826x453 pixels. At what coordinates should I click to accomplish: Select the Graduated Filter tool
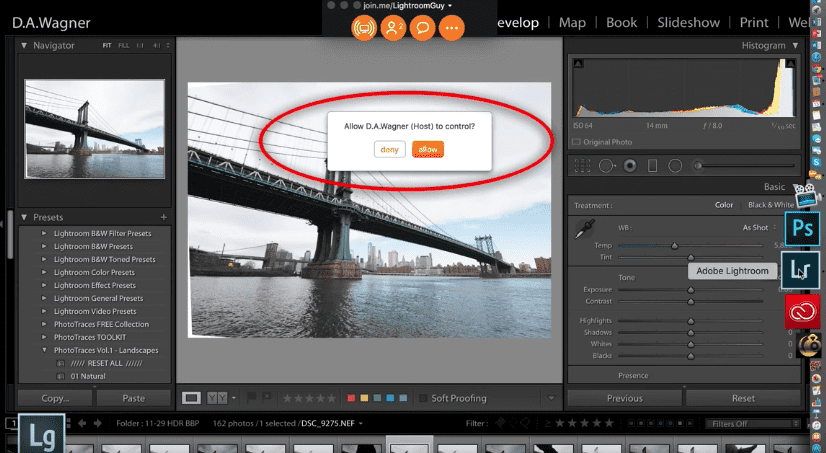point(652,165)
